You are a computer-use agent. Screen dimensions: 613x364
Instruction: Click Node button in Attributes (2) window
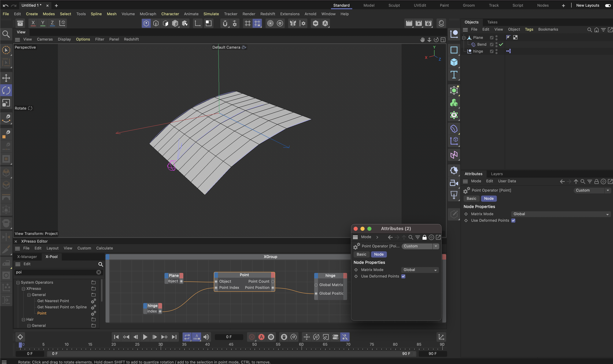pos(379,254)
